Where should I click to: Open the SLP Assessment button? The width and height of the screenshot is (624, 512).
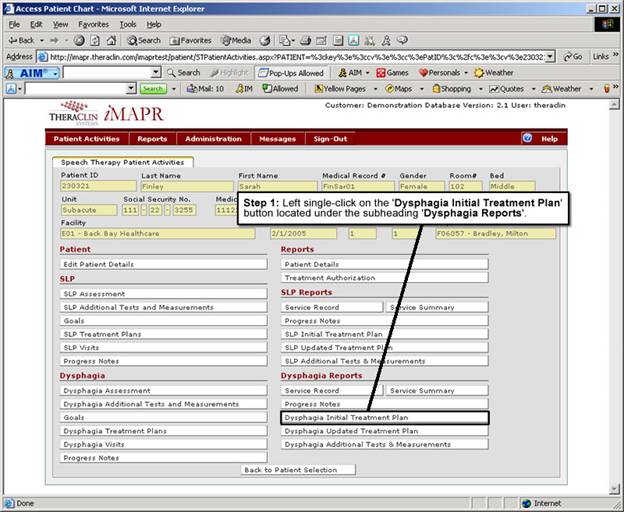coord(164,294)
